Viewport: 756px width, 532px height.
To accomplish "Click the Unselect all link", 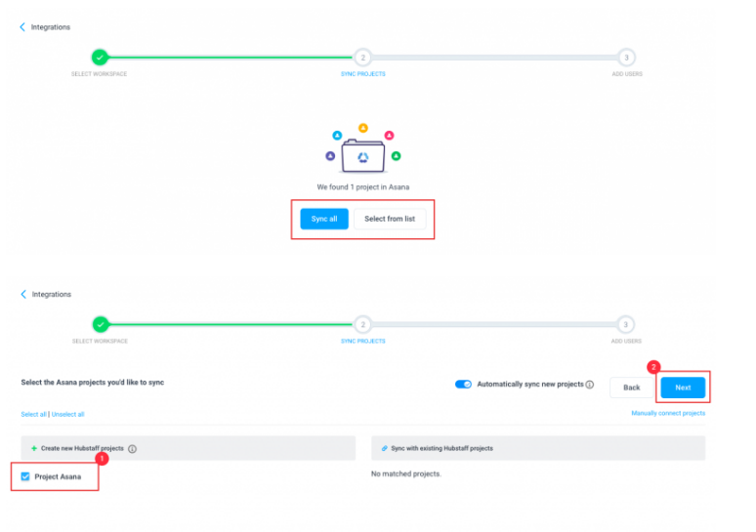I will pos(67,414).
